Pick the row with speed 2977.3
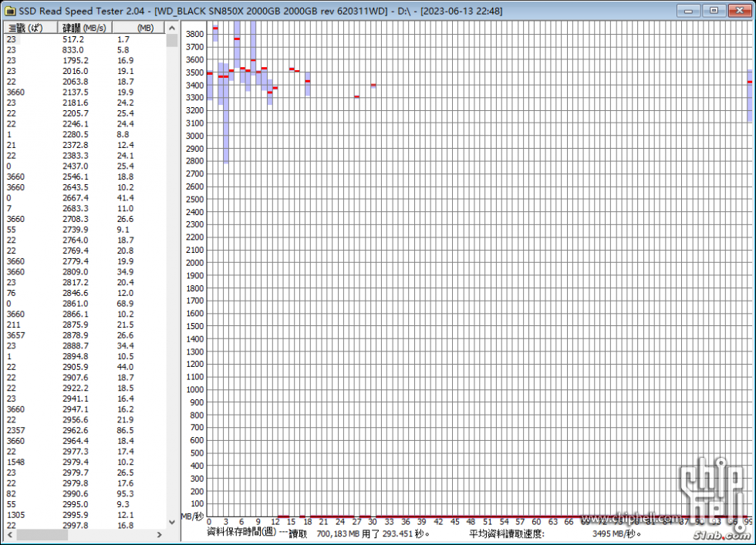The image size is (756, 545). 85,452
